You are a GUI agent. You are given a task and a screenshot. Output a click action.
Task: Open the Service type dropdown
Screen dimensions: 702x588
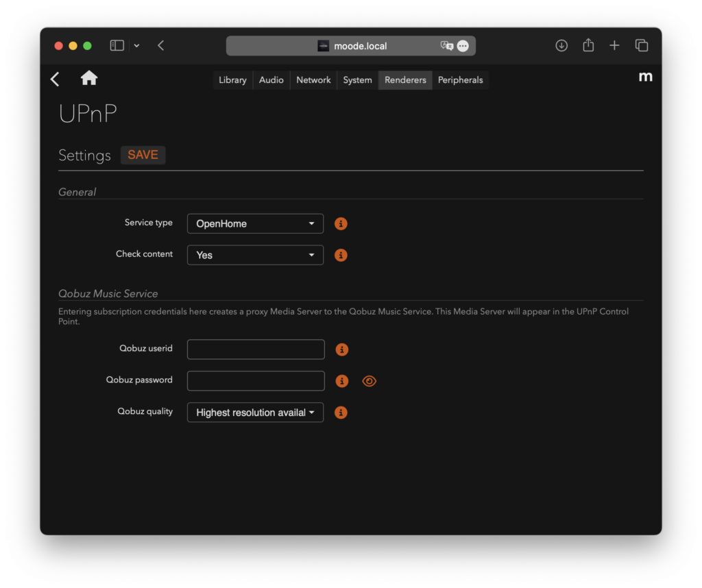click(255, 223)
